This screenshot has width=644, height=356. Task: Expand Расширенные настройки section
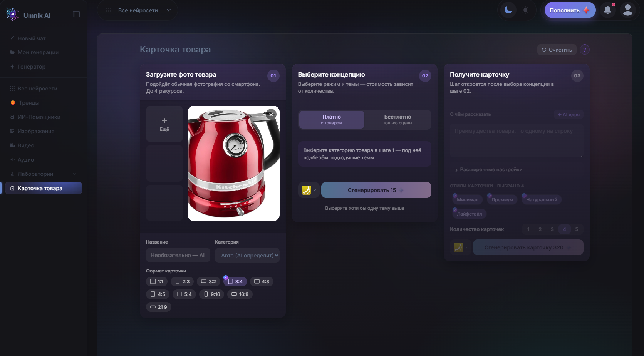(x=488, y=170)
